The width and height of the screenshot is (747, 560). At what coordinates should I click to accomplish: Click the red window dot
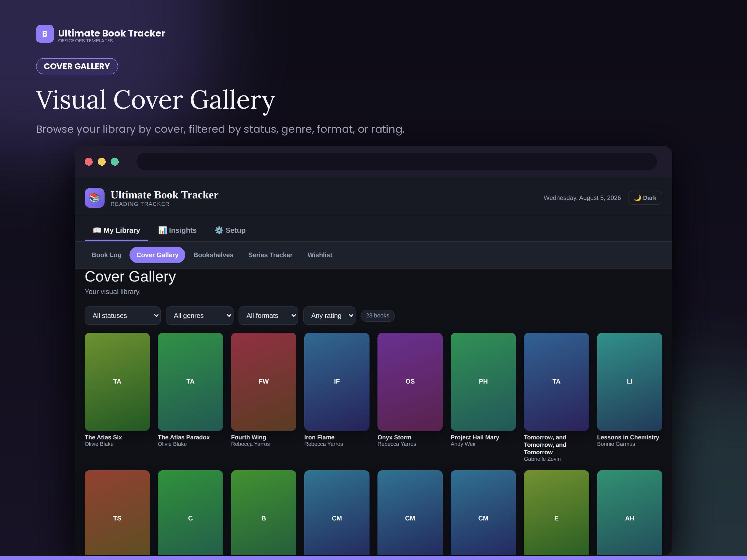click(x=89, y=162)
